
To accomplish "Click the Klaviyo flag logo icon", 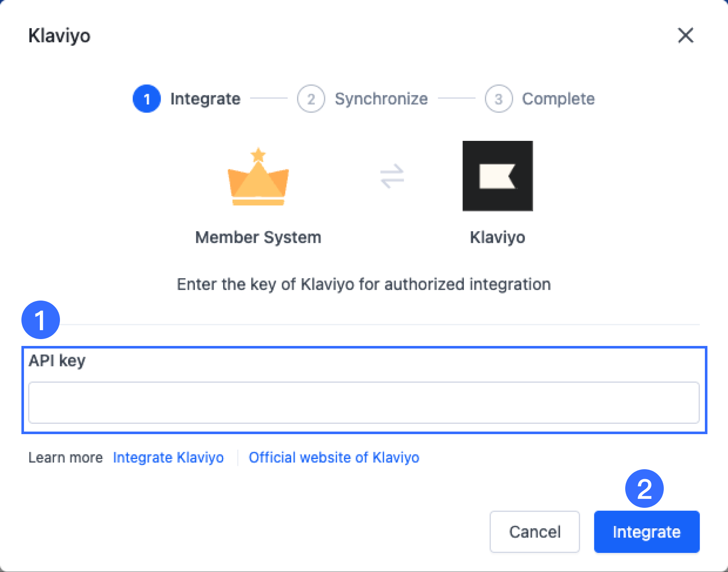I will pos(498,176).
